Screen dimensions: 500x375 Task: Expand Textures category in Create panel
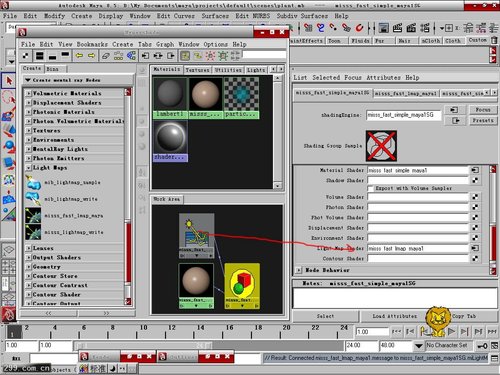29,131
